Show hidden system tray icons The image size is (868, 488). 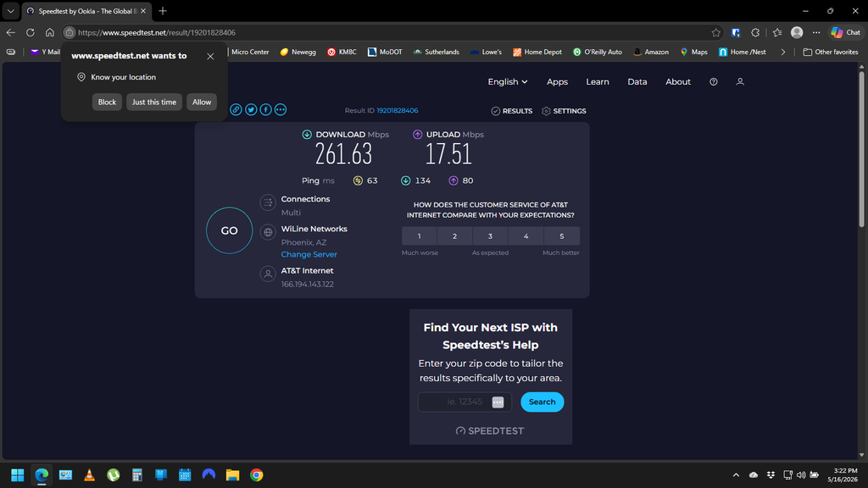click(x=736, y=474)
